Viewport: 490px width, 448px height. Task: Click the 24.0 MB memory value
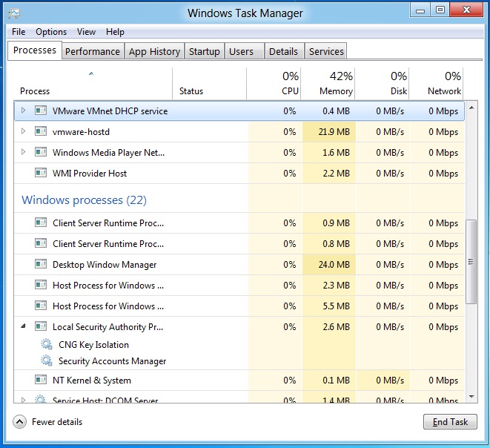tap(334, 265)
